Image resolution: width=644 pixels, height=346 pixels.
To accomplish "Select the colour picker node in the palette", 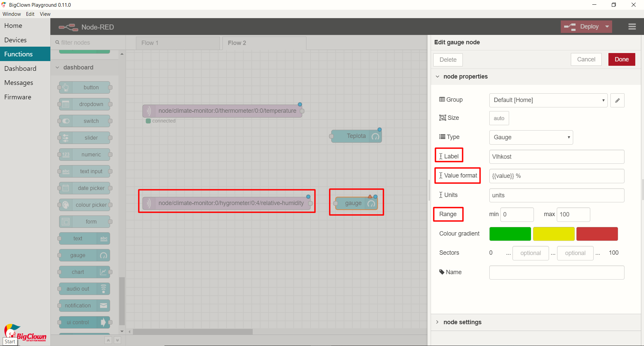I will (x=85, y=205).
